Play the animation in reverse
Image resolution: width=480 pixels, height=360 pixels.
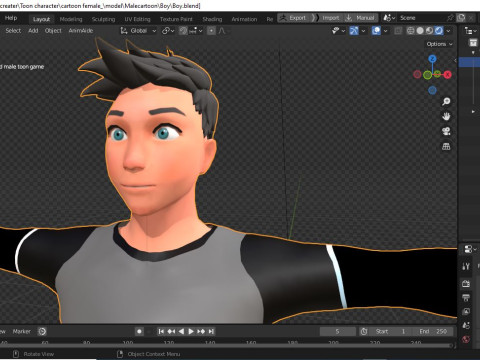[x=181, y=331]
